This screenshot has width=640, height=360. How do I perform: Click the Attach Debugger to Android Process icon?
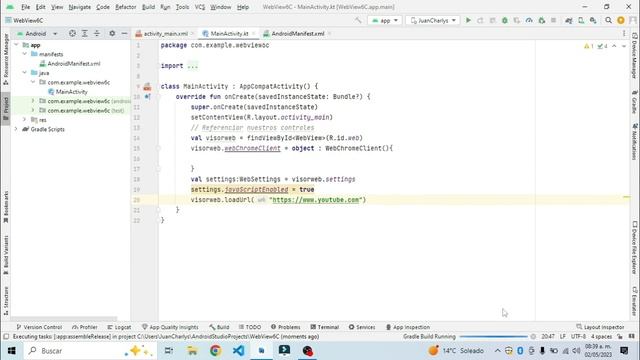tap(542, 20)
